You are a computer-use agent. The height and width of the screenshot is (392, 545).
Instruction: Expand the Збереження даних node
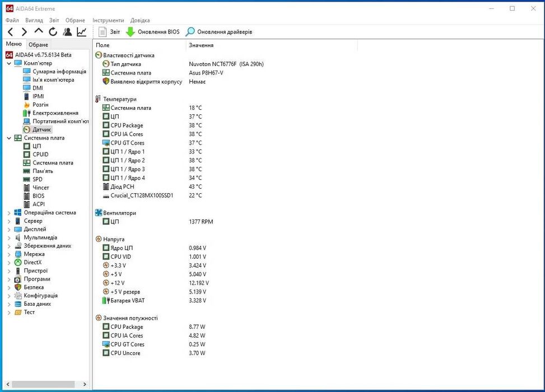[x=9, y=246]
